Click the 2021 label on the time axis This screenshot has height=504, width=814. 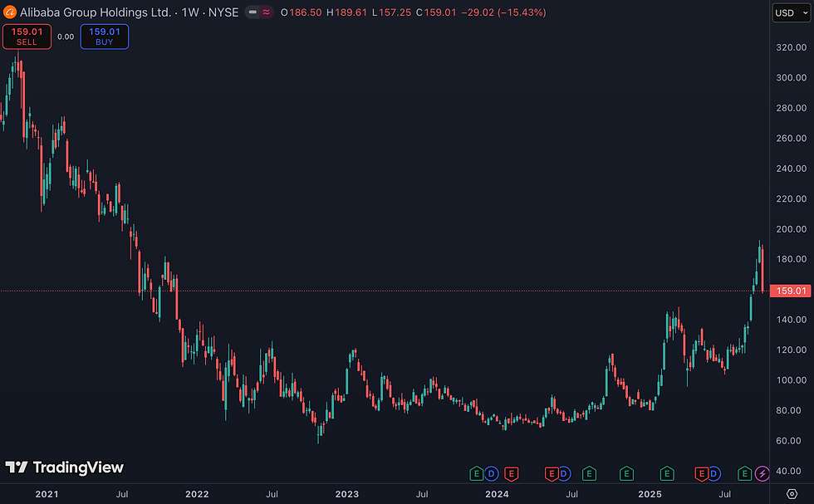tap(47, 494)
